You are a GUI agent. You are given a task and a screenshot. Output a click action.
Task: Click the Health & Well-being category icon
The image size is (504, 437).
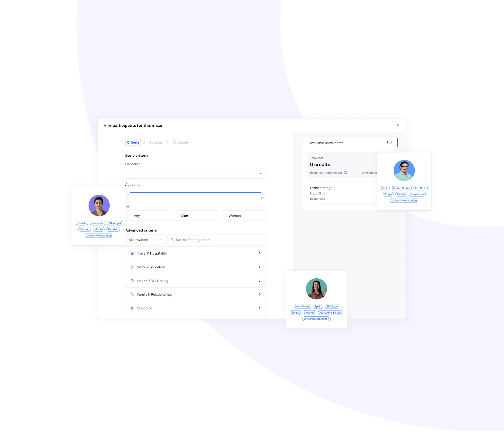(x=131, y=281)
